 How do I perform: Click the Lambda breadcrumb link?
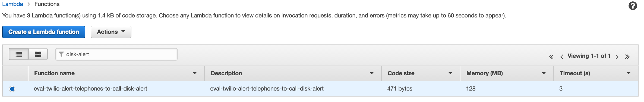point(12,4)
